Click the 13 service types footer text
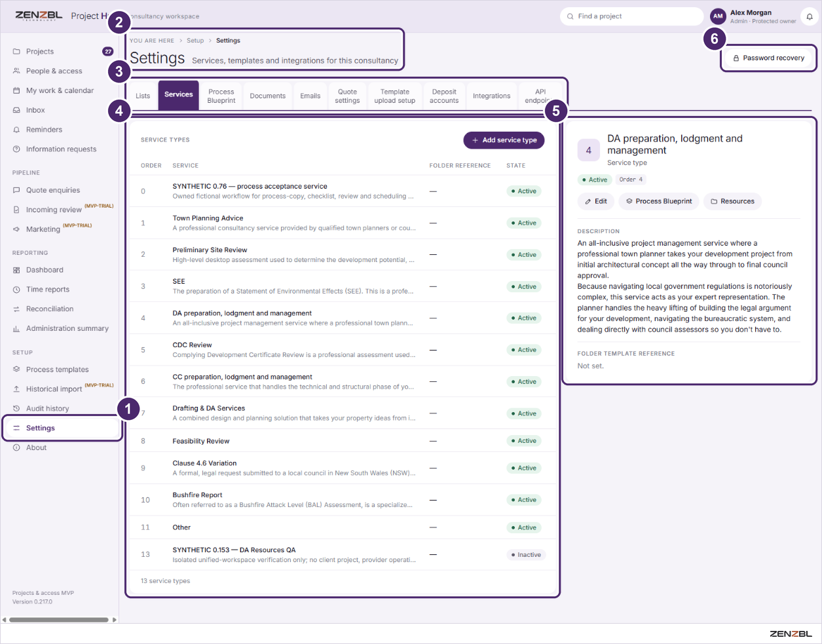 tap(166, 581)
